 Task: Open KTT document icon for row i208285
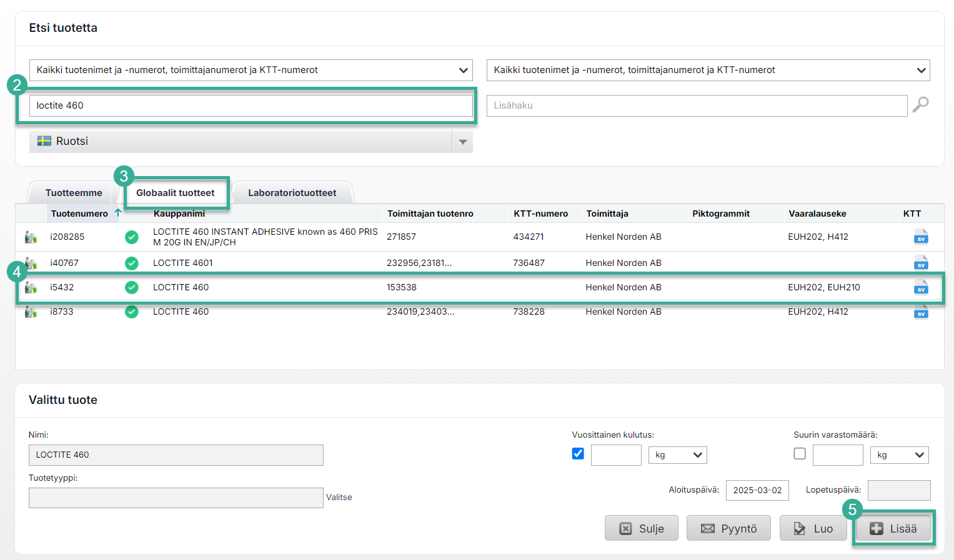tap(921, 237)
